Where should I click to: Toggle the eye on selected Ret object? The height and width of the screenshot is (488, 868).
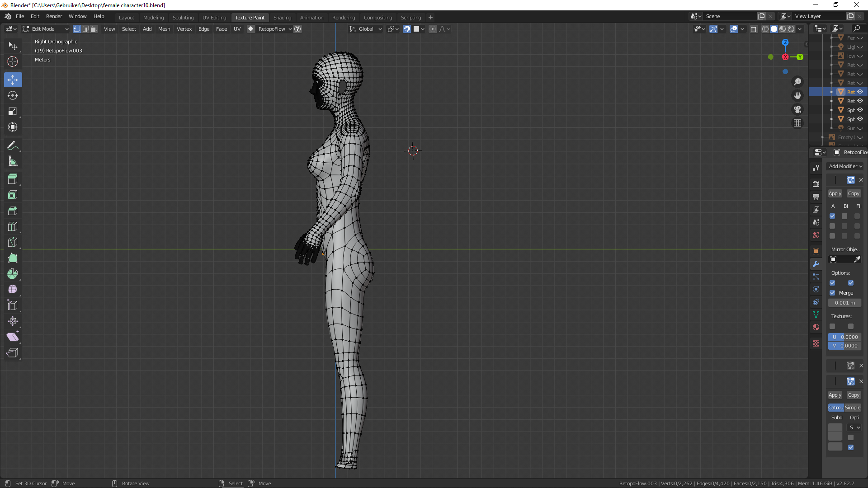pyautogui.click(x=860, y=92)
